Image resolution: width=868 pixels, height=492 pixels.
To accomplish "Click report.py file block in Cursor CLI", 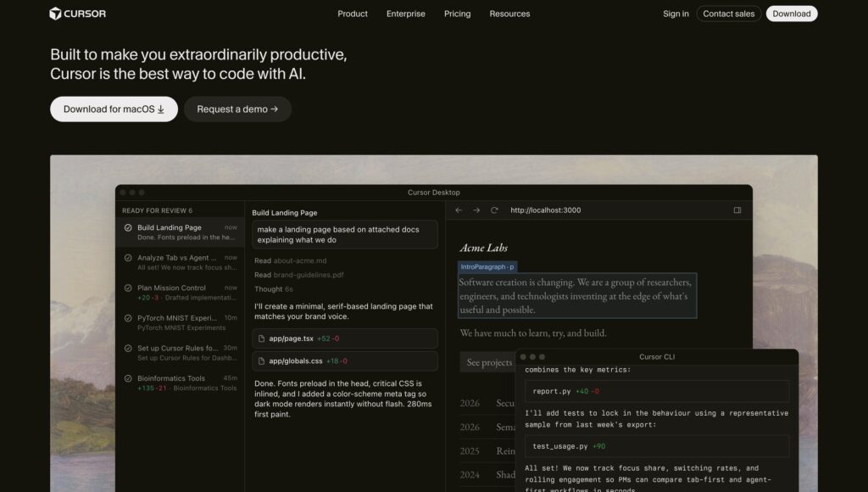I will click(657, 391).
